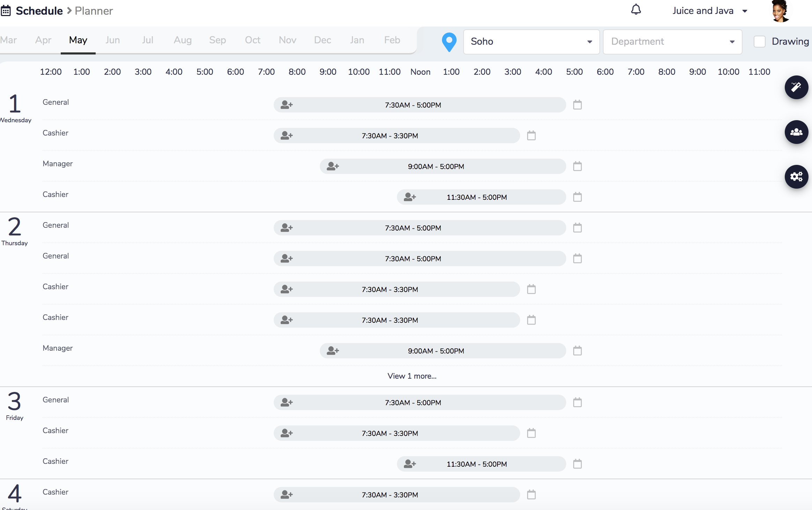
Task: Open the user profile avatar
Action: point(781,11)
